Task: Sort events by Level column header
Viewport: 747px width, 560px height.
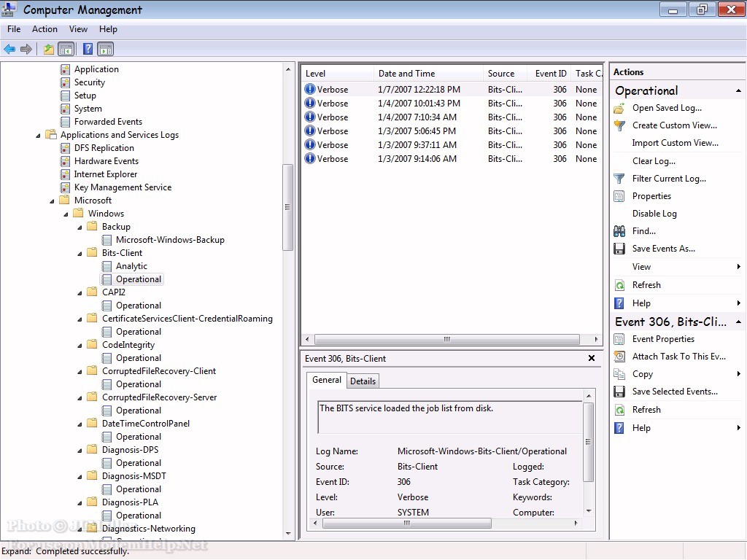Action: (x=338, y=74)
